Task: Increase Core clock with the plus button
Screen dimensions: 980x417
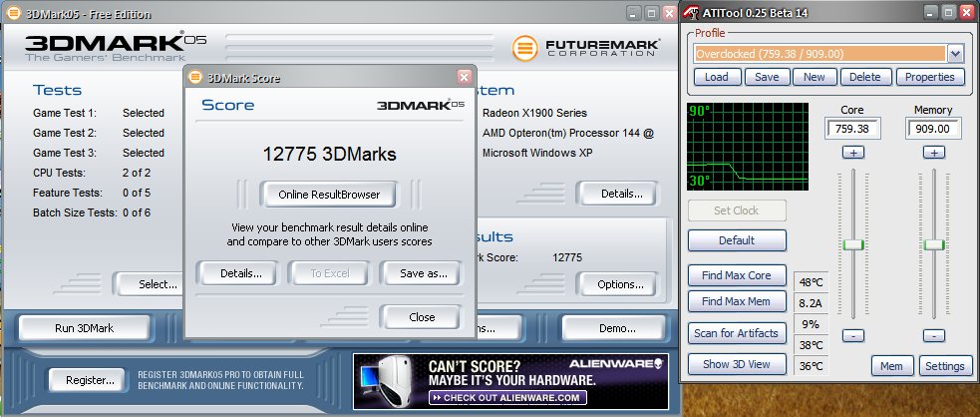Action: coord(853,153)
